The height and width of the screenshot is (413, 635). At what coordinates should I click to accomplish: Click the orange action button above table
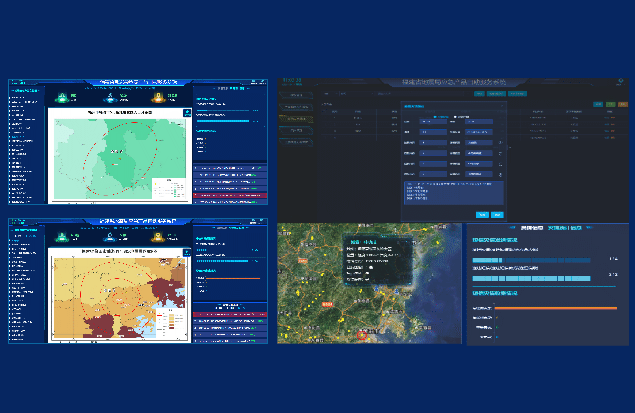[x=623, y=104]
